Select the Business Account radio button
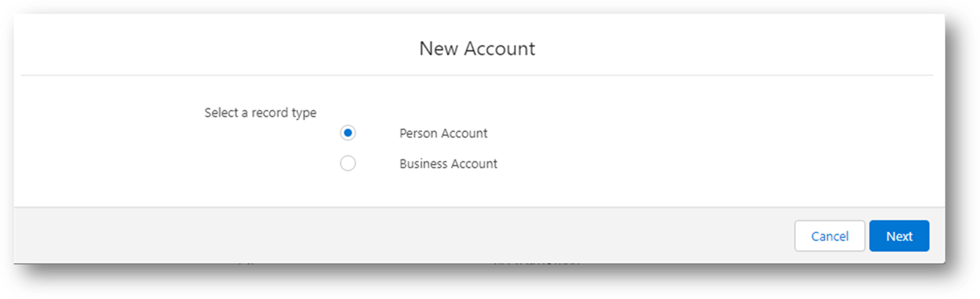This screenshot has height=299, width=980. coord(348,163)
